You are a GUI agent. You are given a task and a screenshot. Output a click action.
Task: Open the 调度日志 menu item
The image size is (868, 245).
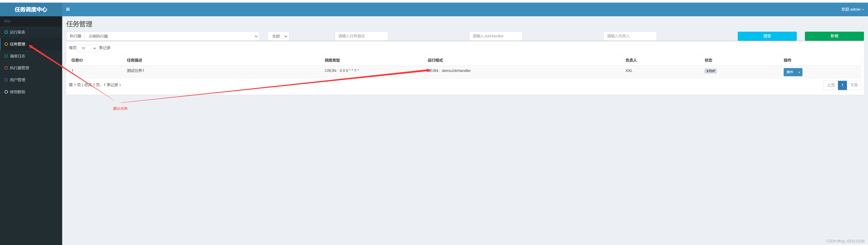[x=31, y=56]
